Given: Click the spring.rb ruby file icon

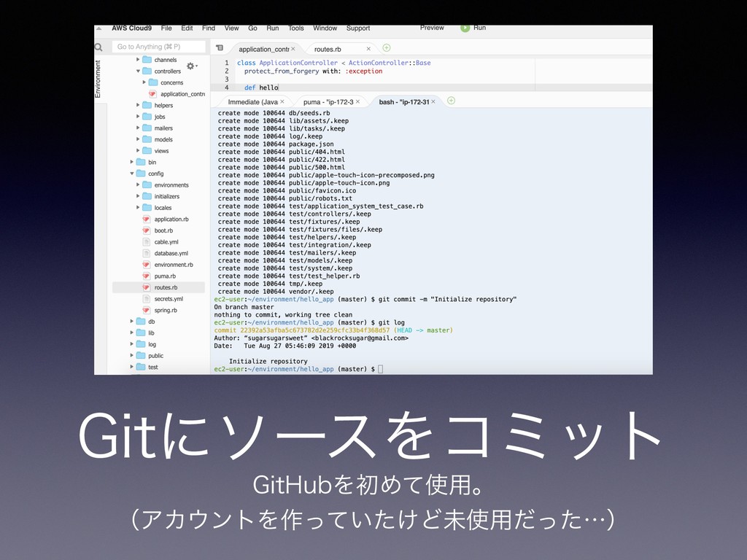Looking at the screenshot, I should (x=147, y=311).
